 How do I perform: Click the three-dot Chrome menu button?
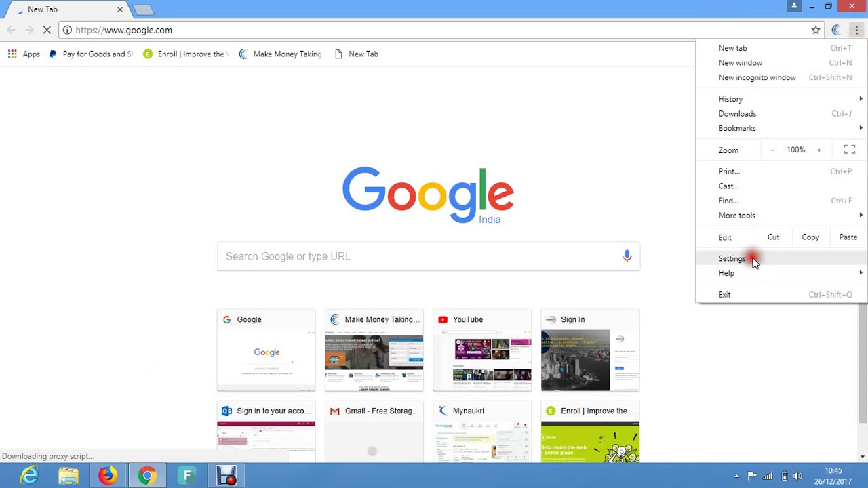coord(856,30)
